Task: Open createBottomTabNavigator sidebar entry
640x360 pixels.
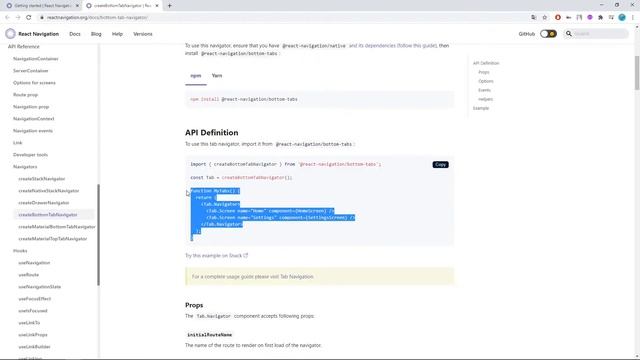Action: (x=48, y=215)
